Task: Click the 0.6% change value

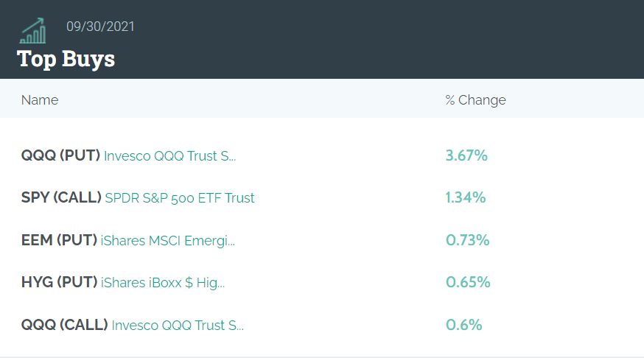Action: (463, 325)
